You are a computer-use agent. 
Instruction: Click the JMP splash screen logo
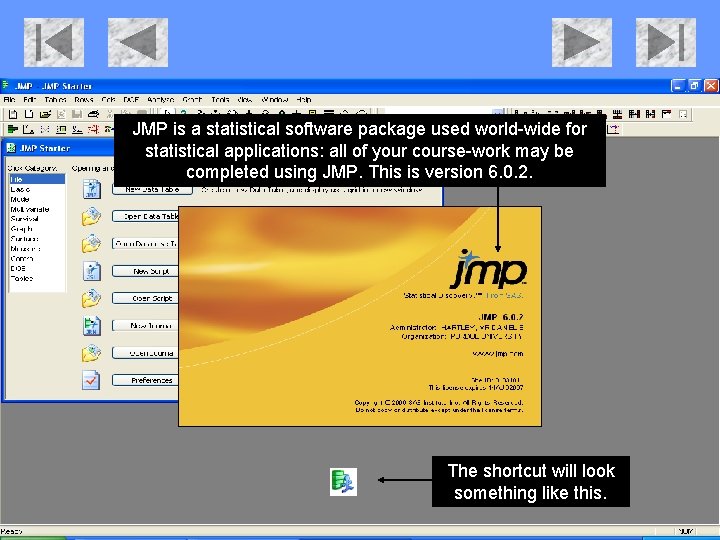(489, 269)
